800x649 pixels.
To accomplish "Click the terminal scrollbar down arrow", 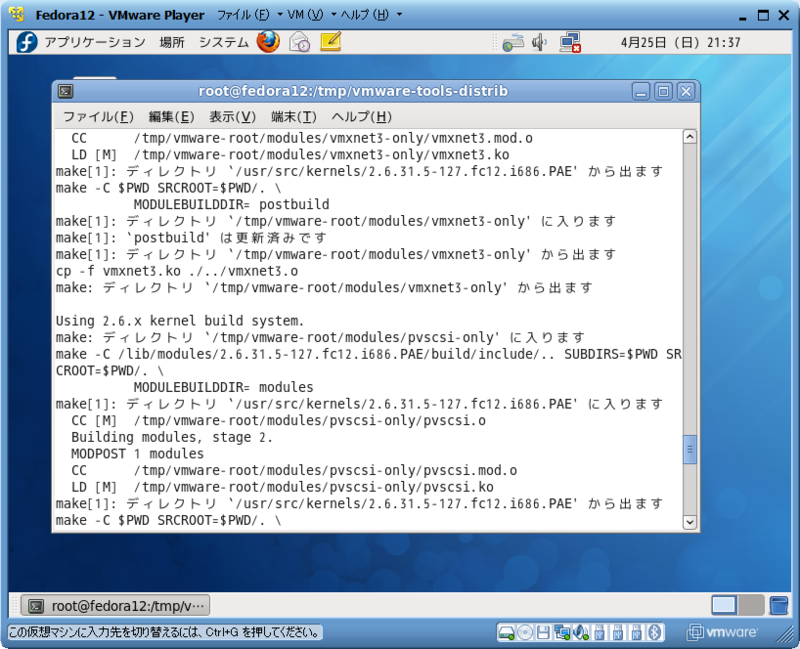I will [689, 521].
